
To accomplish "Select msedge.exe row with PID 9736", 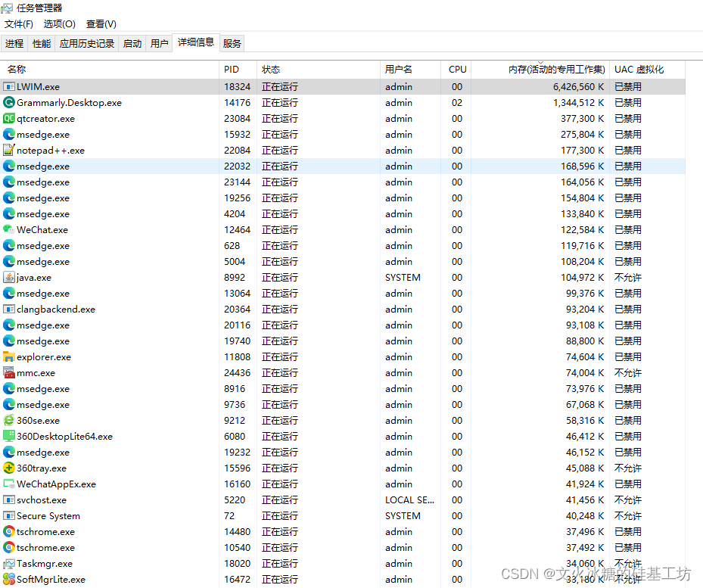I will 343,405.
